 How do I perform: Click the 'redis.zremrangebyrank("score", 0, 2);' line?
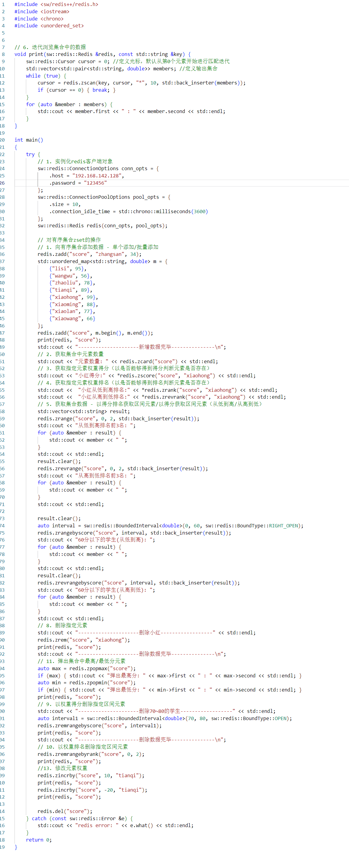click(x=91, y=754)
